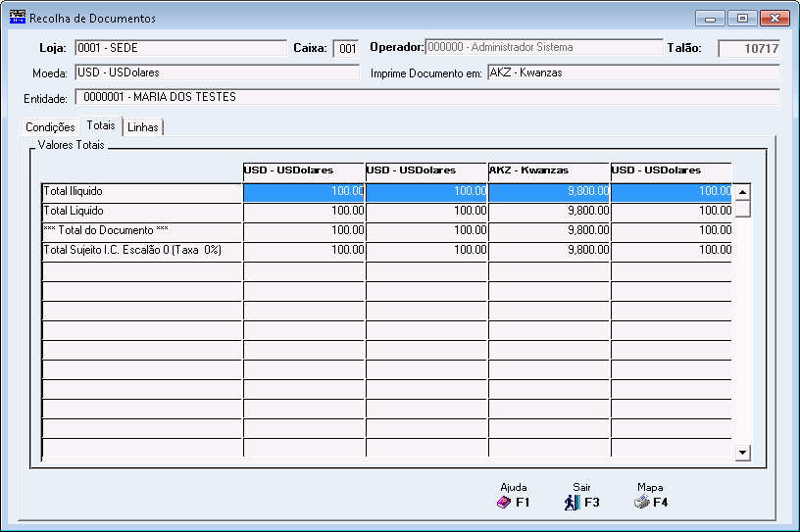Click the Ajuda F1 help book icon
This screenshot has width=800, height=532.
[504, 503]
